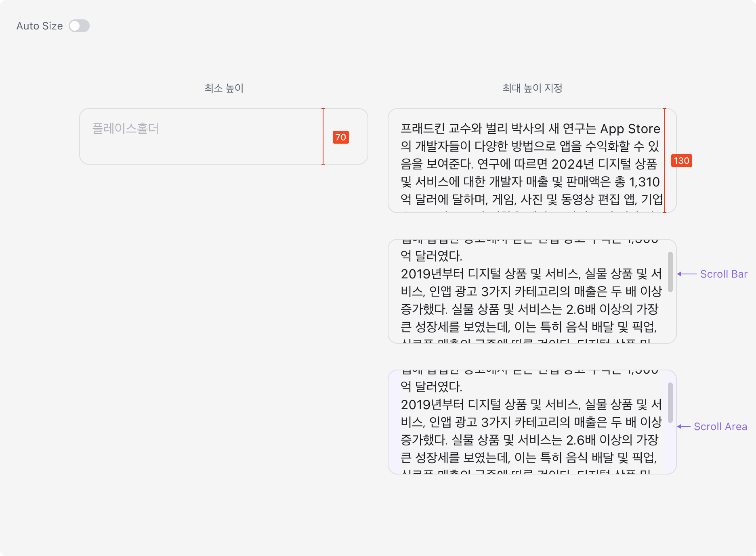Viewport: 756px width, 556px height.
Task: Click the 플레이스홀더 placeholder text field
Action: point(224,136)
